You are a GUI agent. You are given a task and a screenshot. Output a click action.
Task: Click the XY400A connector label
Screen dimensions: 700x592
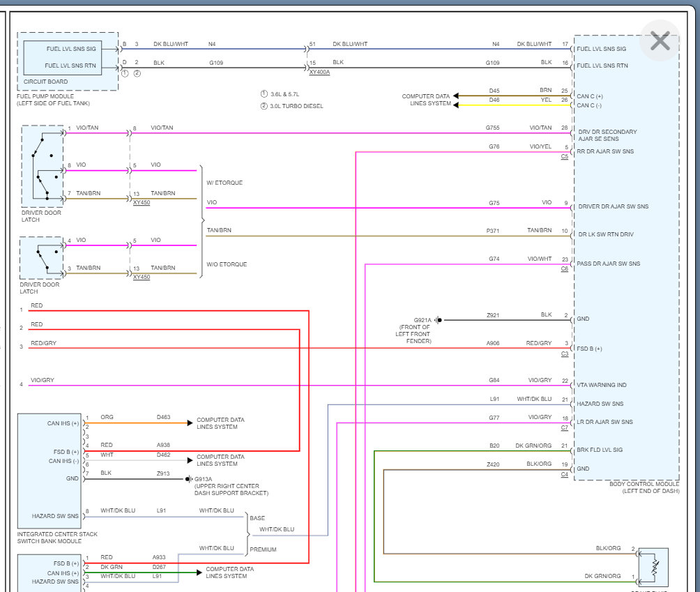[319, 73]
